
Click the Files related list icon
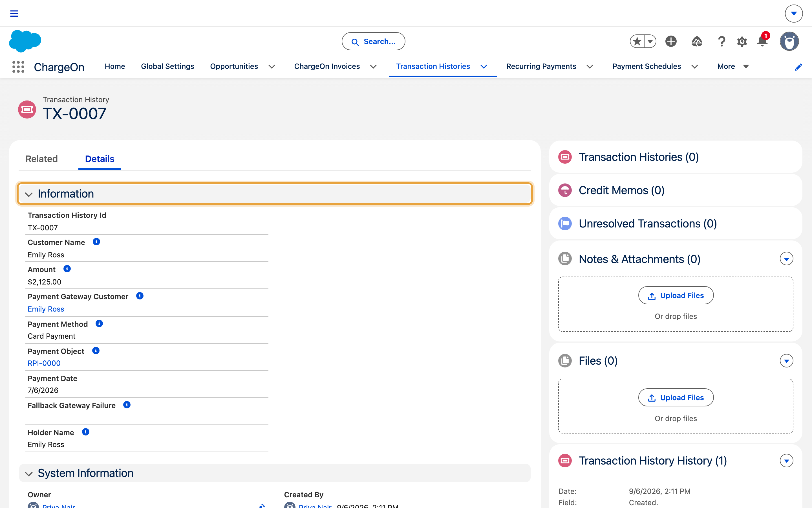[565, 361]
